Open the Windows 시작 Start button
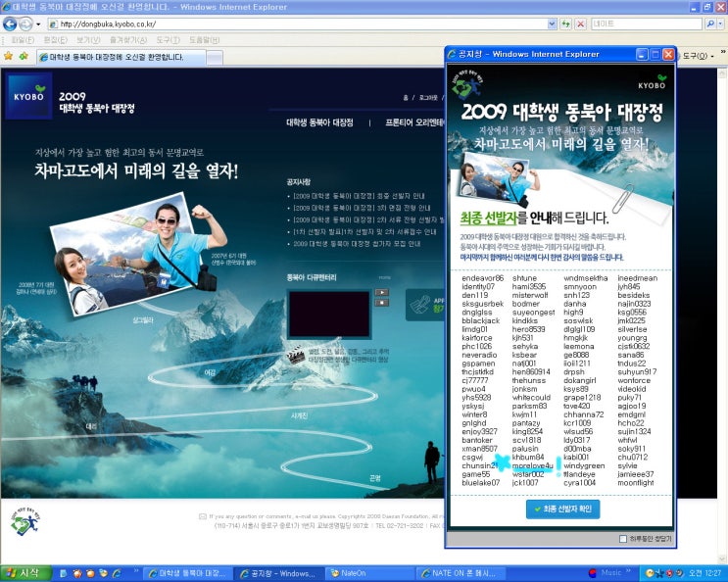The height and width of the screenshot is (582, 728). [25, 573]
